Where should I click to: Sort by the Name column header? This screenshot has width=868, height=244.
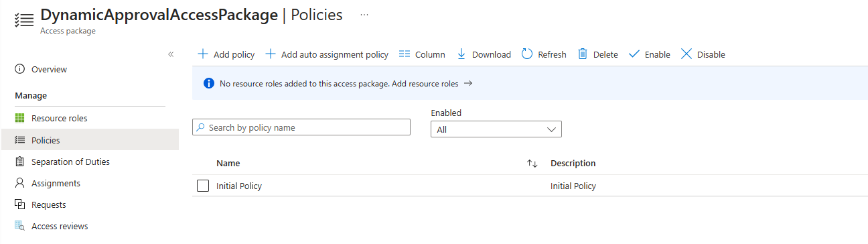[x=228, y=163]
